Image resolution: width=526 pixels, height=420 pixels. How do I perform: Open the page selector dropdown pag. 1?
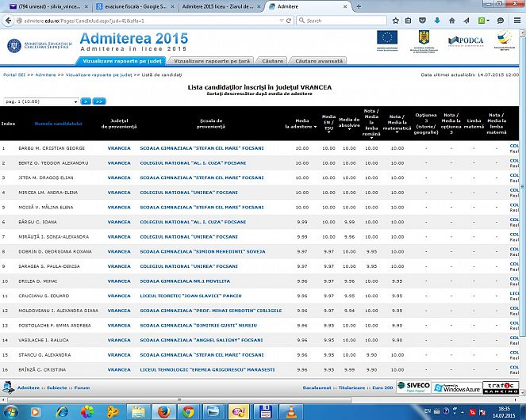coord(41,101)
